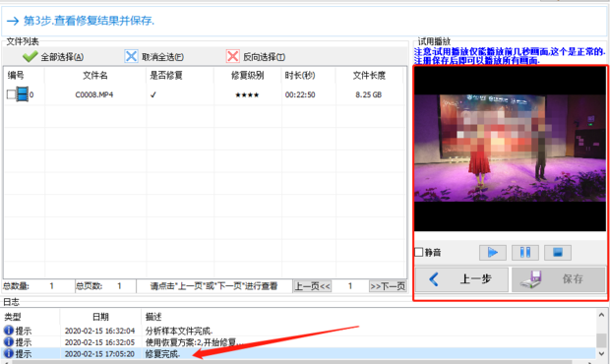This screenshot has height=364, width=610.
Task: Click log timestamp 2020-02-15 17:05:20
Action: coord(99,354)
